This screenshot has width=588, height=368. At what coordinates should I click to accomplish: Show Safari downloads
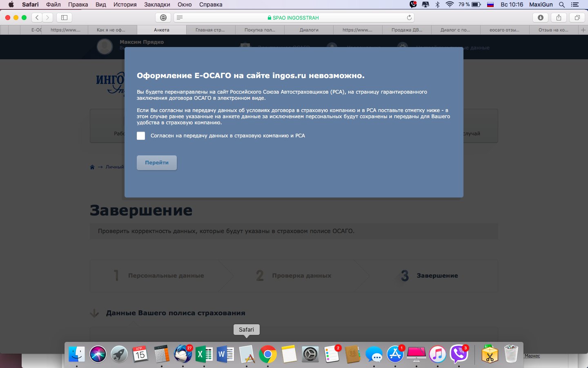pos(541,18)
